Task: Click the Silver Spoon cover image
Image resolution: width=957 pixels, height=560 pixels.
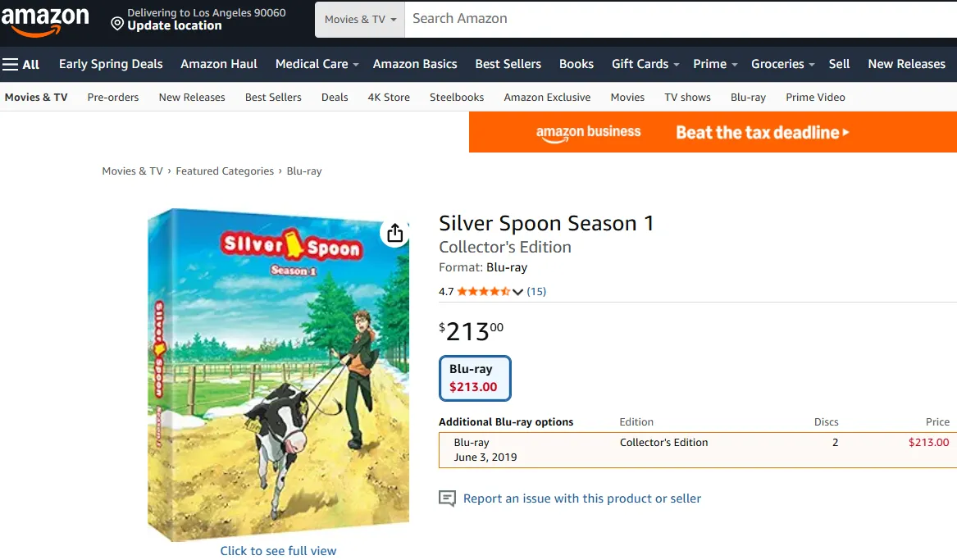Action: (278, 377)
